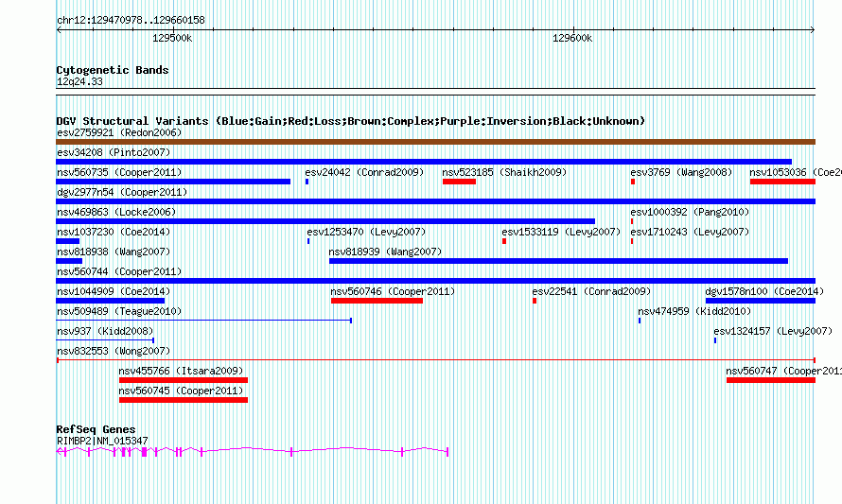Open RIMBP2|NM_015347 gene label
This screenshot has width=842, height=504.
[102, 441]
